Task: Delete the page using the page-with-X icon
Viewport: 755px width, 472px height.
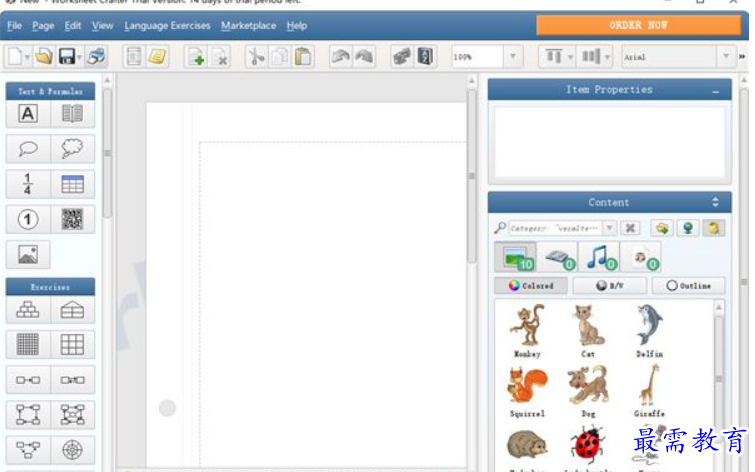Action: point(220,57)
